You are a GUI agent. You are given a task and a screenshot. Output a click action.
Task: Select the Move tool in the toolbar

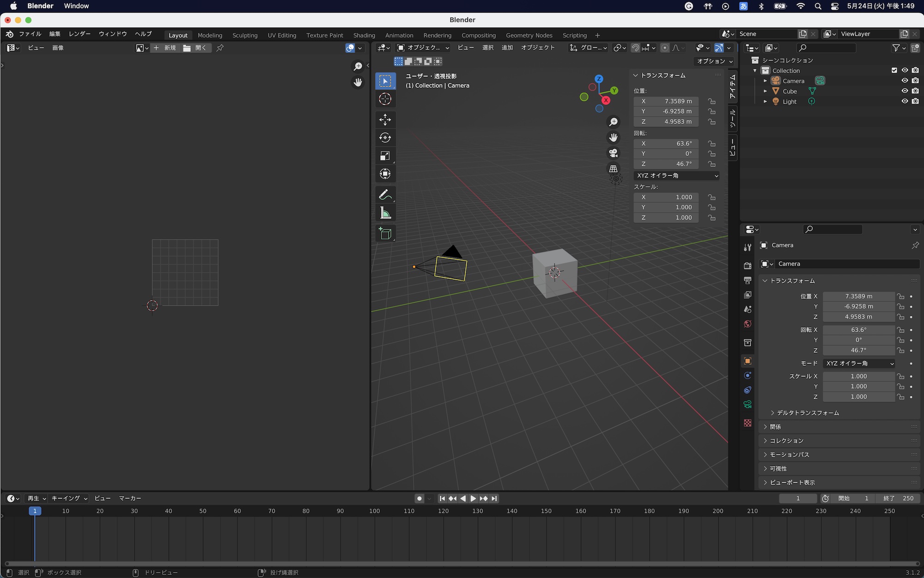(x=385, y=120)
